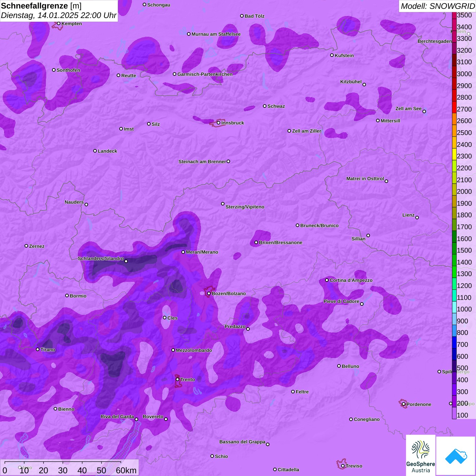Click the Imst label
476x476 pixels.
[129, 129]
